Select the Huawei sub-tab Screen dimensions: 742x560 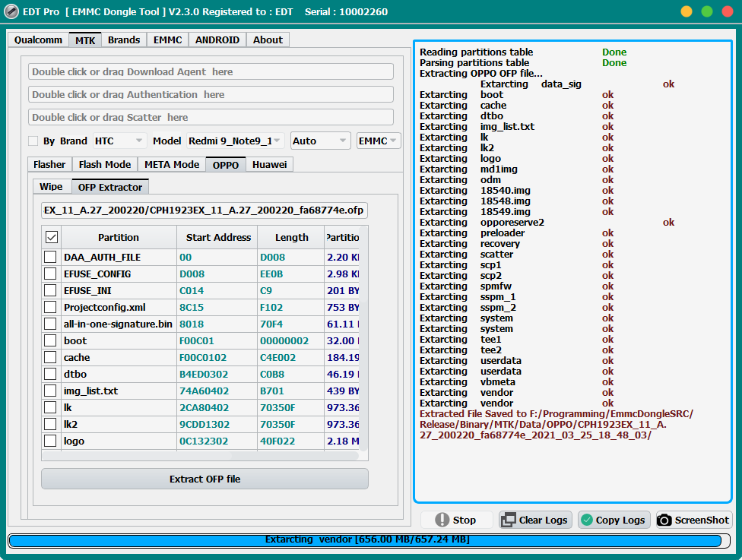tap(269, 165)
